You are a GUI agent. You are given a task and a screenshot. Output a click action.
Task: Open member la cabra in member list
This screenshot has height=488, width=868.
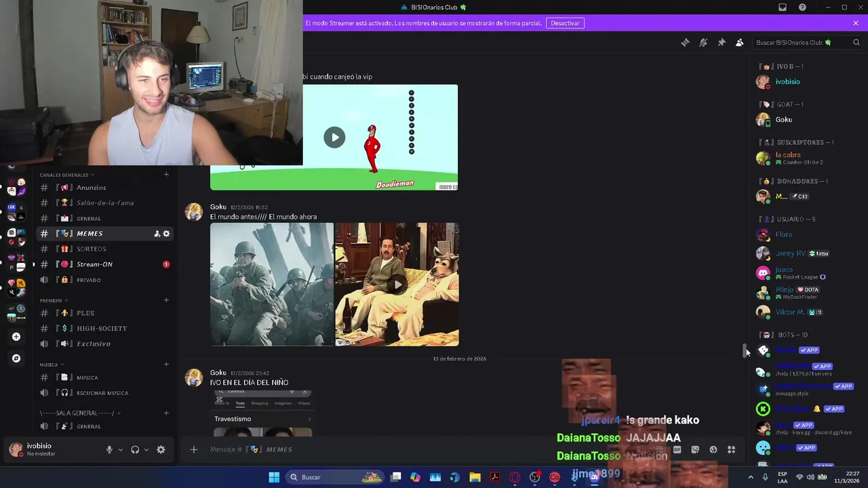(807, 158)
